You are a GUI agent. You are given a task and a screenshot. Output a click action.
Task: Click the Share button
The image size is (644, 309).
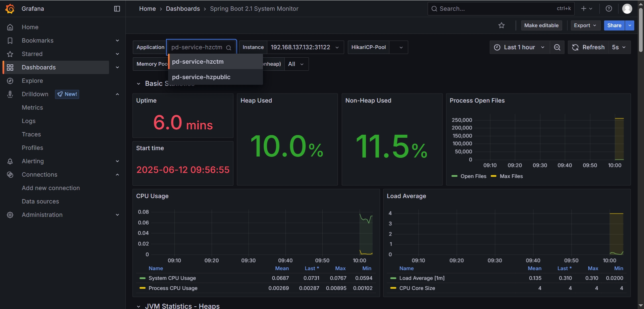click(x=614, y=25)
